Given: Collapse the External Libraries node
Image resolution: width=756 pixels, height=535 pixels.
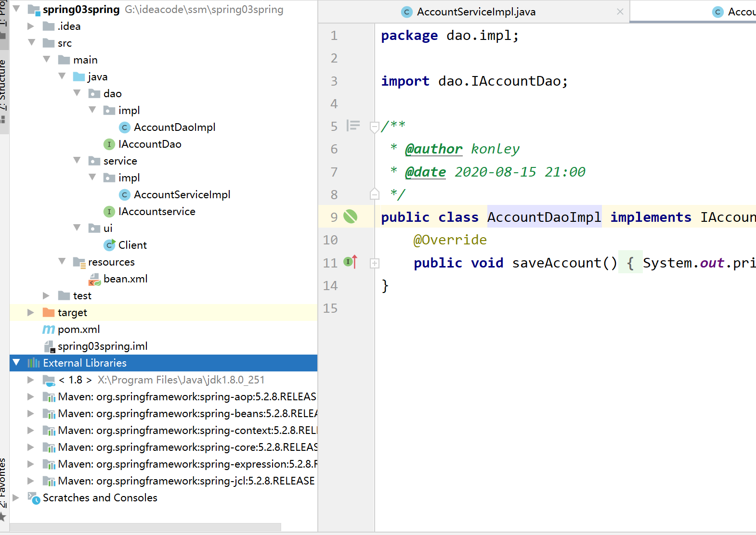Looking at the screenshot, I should click(x=17, y=363).
